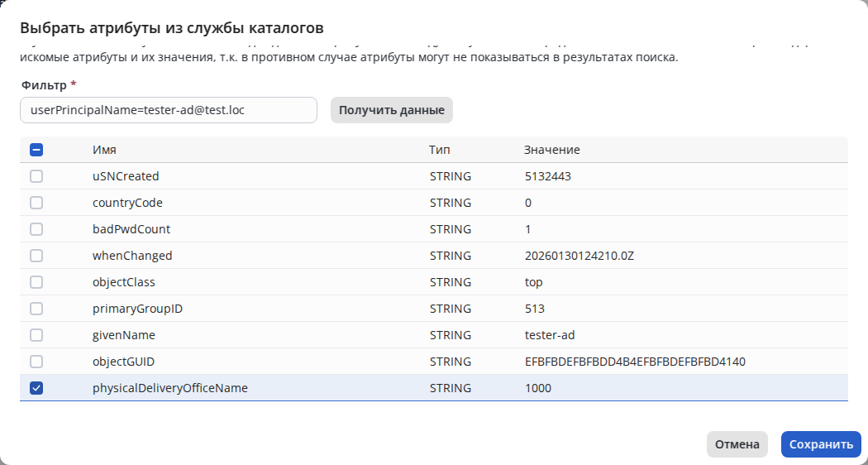Click the Имя column header

104,150
